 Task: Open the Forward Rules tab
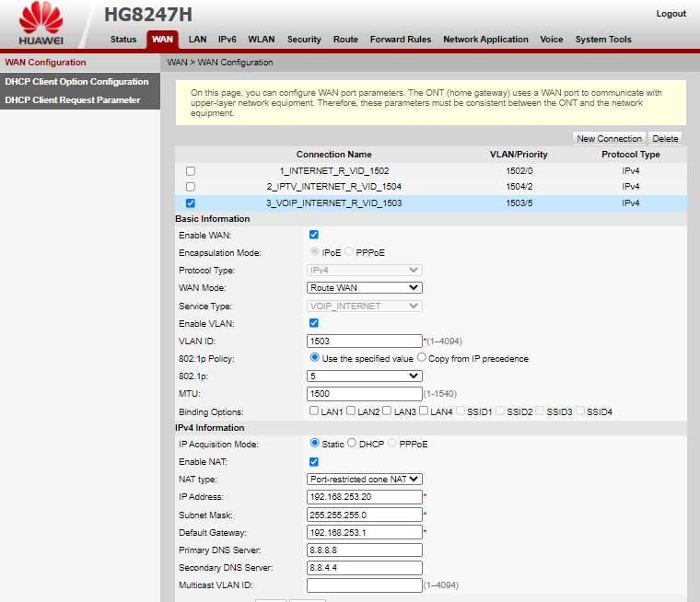[401, 40]
